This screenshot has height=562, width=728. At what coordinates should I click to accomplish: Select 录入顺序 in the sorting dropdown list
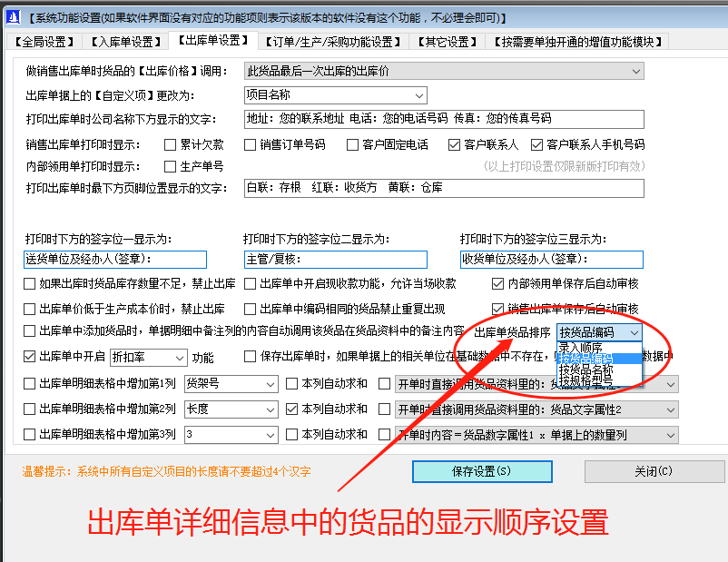click(x=581, y=348)
